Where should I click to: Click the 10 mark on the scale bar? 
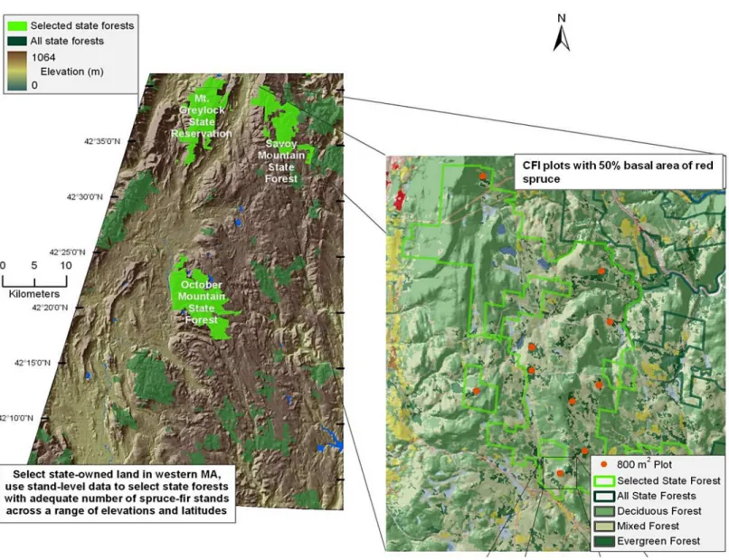(66, 266)
